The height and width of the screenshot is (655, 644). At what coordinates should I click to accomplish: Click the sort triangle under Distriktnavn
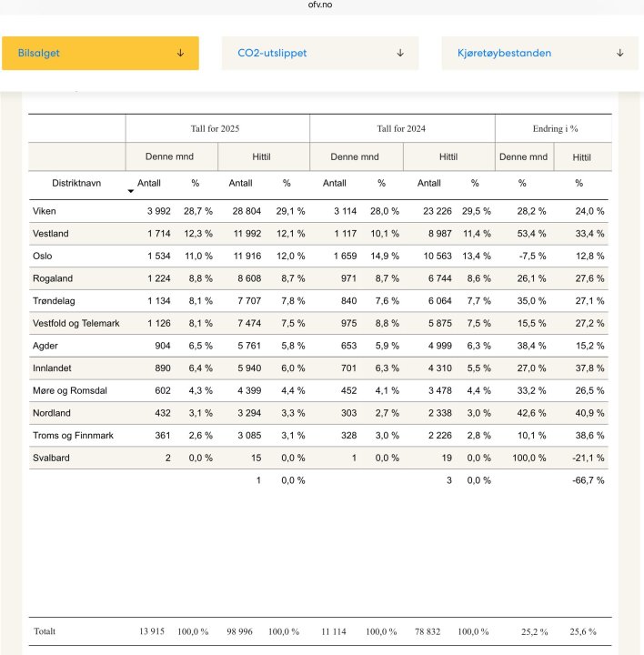click(x=130, y=191)
